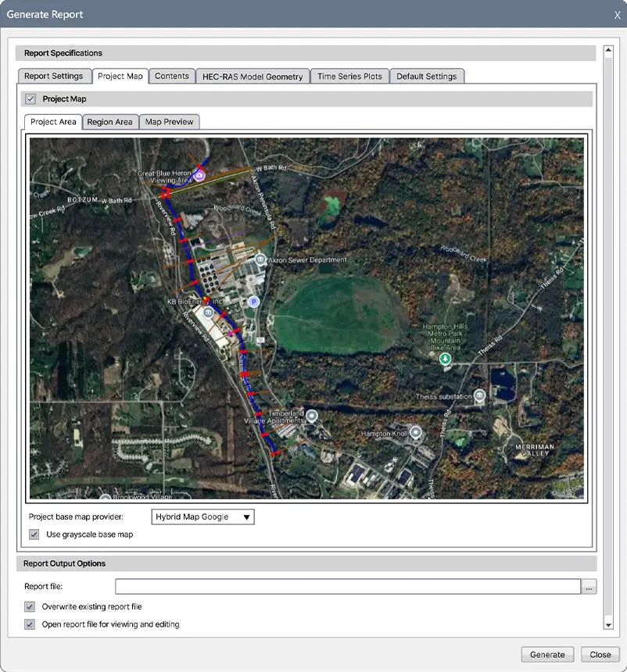Switch to the Report Settings tab
The height and width of the screenshot is (672, 627).
point(53,76)
